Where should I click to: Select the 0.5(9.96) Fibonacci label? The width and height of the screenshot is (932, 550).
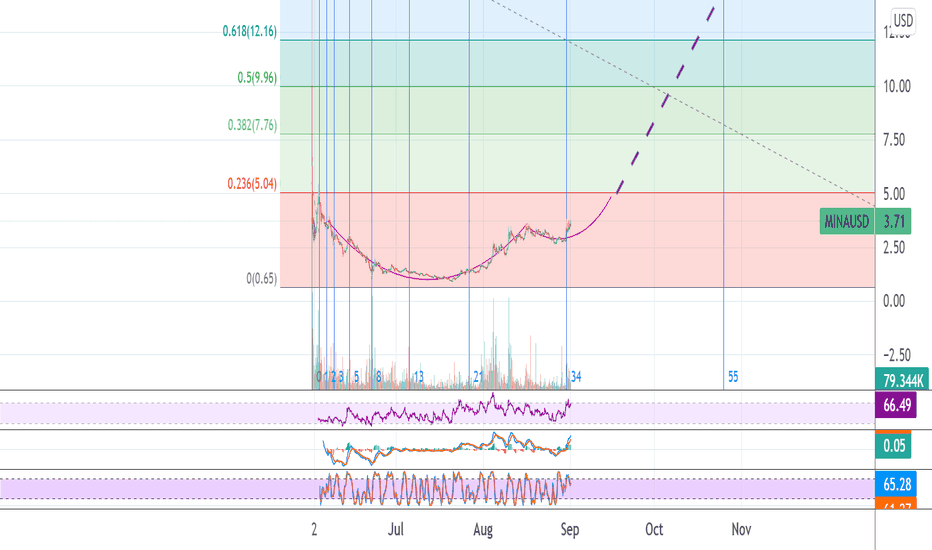(x=257, y=77)
